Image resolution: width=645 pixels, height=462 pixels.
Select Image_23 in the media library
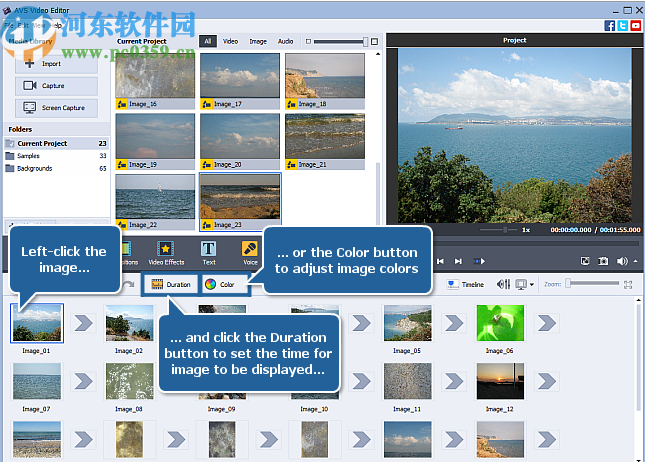tap(240, 202)
